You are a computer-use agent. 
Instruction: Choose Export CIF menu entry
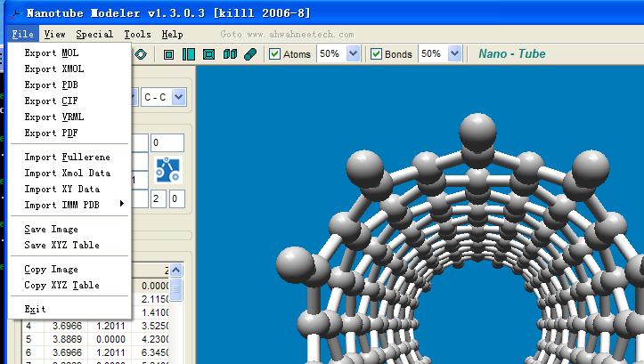69,101
